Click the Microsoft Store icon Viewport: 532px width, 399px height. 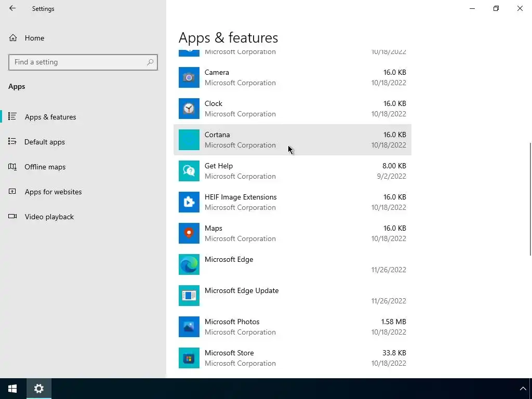coord(189,358)
